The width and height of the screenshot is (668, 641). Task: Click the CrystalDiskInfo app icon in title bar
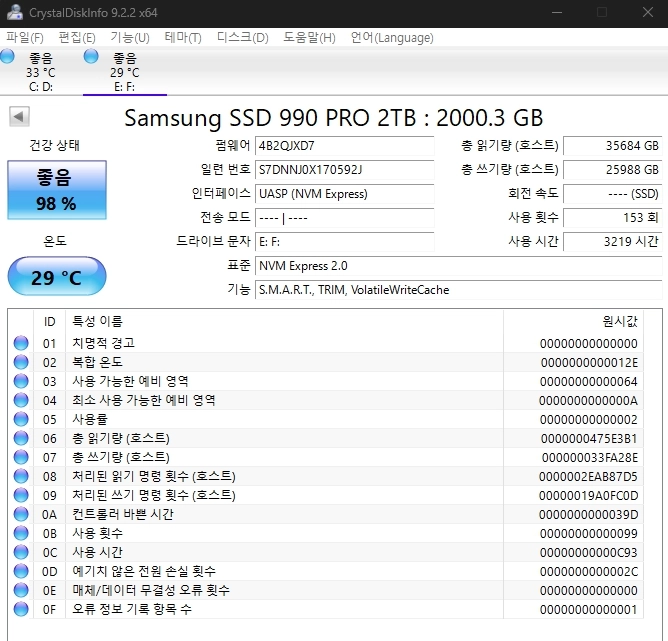pos(15,12)
